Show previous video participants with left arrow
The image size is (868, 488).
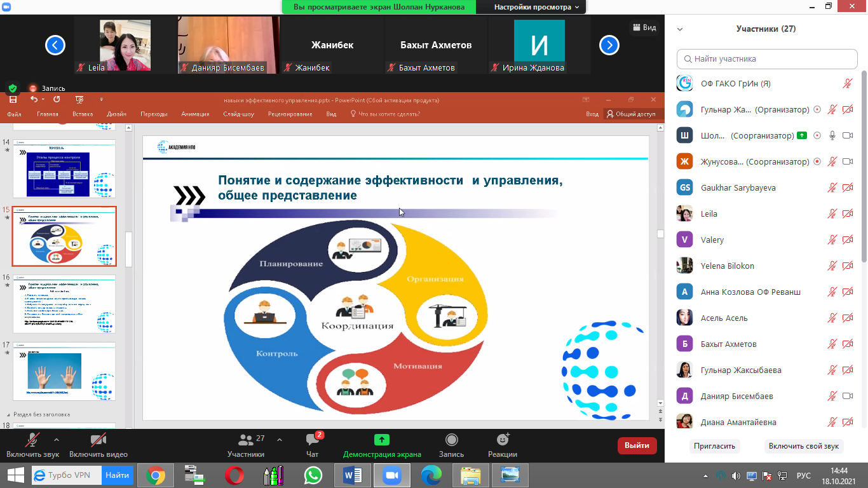tap(56, 44)
